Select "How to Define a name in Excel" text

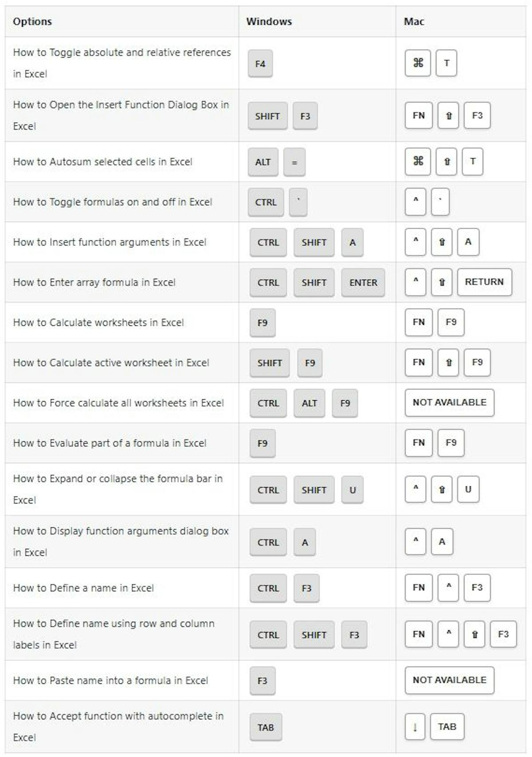(x=83, y=588)
